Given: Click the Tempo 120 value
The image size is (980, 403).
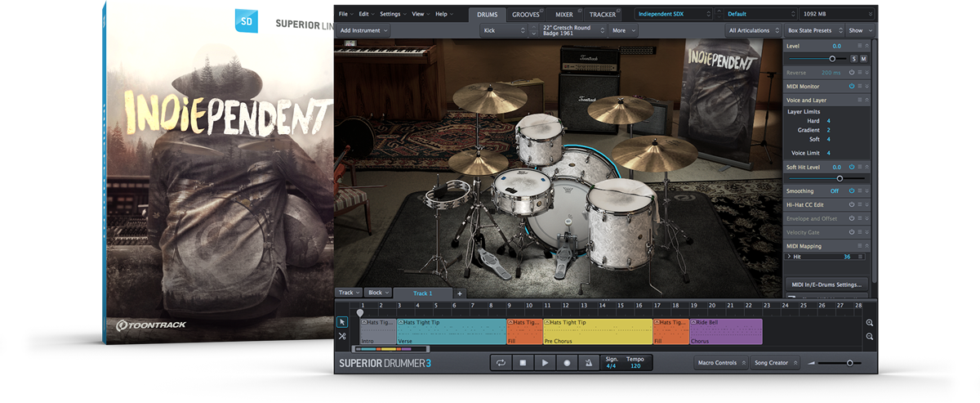Looking at the screenshot, I should [x=635, y=366].
